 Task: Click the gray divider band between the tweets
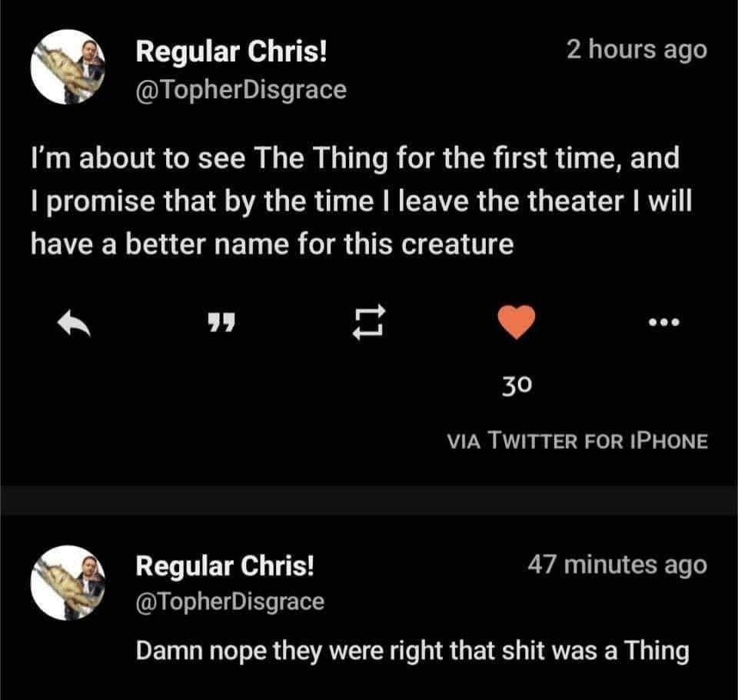pos(369,499)
